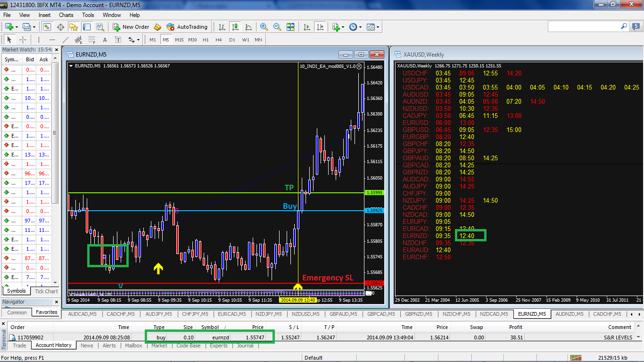Toggle the AutoTrading button

(186, 27)
